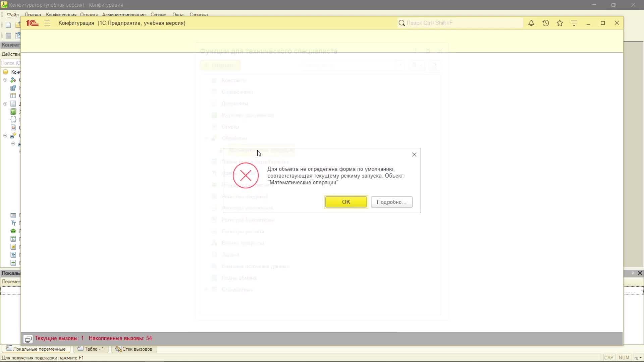Select the Data processors tree icon
Viewport: 644px width, 362px height.
pyautogui.click(x=13, y=136)
